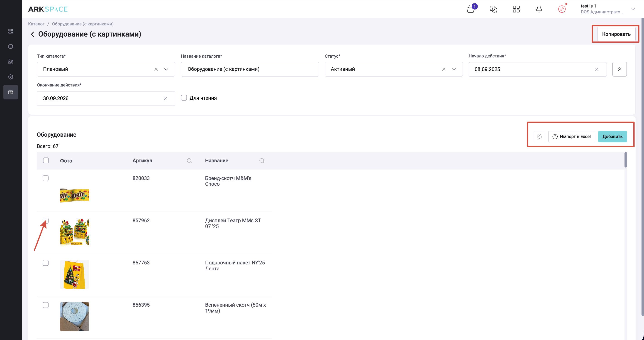Select all rows via the header checkbox
Screen dimensions: 644x340
46,160
